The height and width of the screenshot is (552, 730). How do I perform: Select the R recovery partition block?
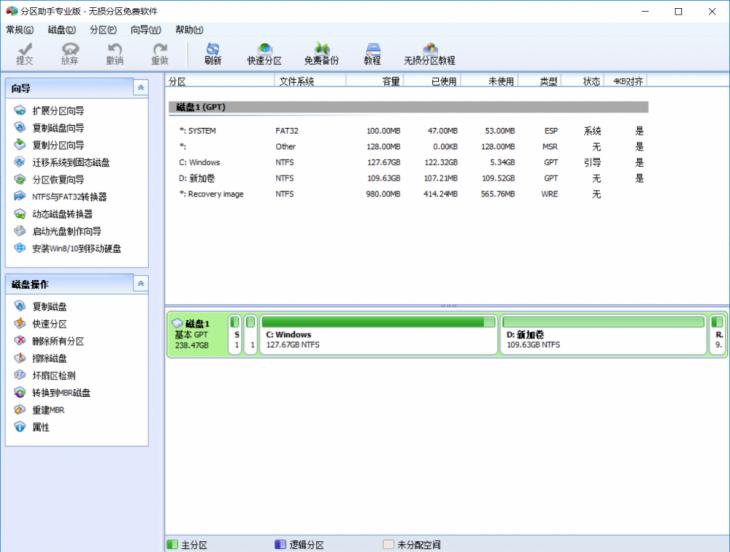tap(717, 335)
